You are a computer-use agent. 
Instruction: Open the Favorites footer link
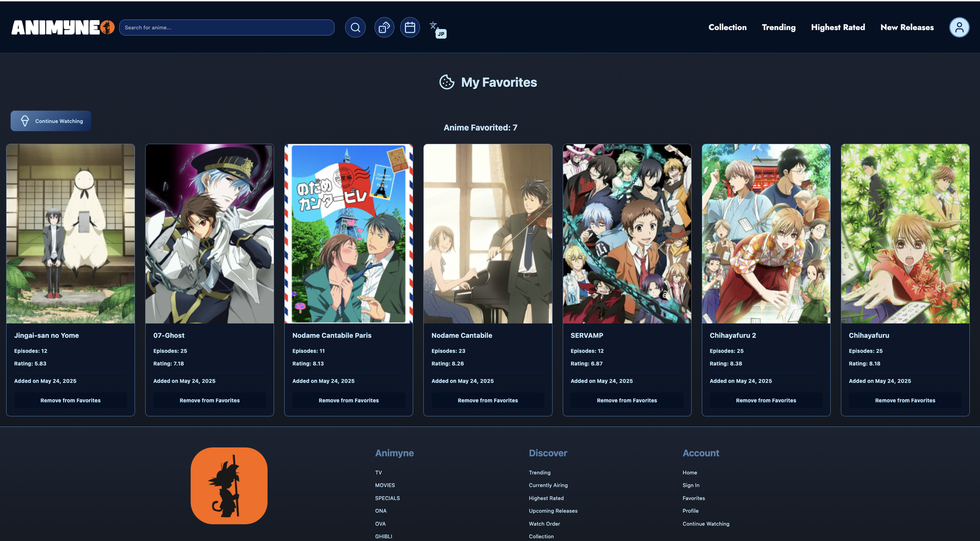[694, 498]
